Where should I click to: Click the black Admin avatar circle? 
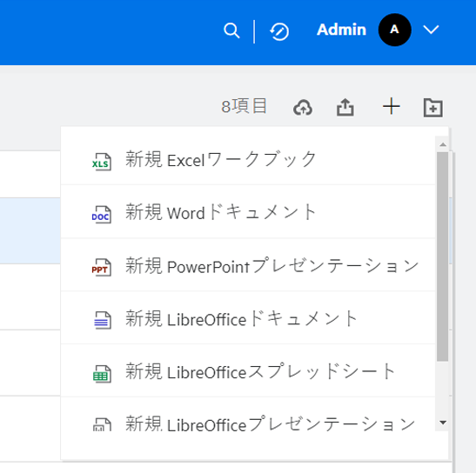pyautogui.click(x=395, y=30)
